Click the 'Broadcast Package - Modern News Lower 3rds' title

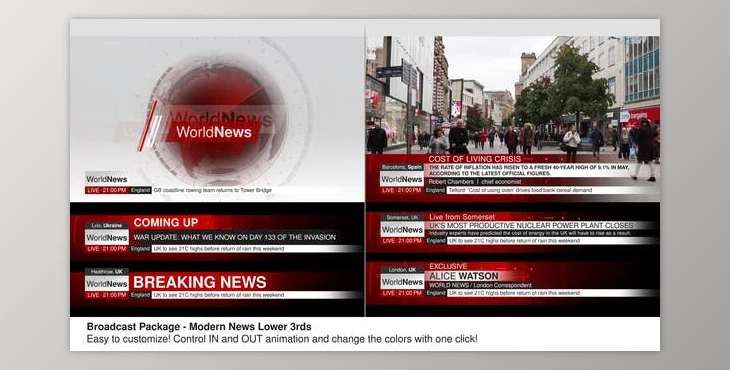tap(199, 327)
